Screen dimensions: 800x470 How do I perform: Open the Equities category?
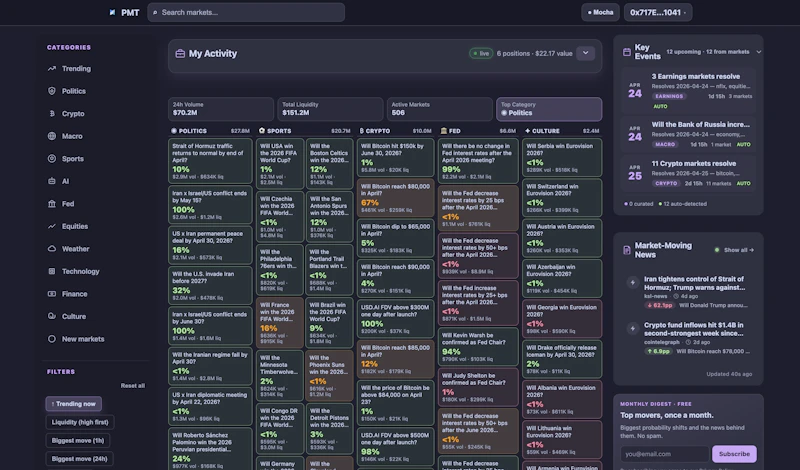(x=75, y=226)
